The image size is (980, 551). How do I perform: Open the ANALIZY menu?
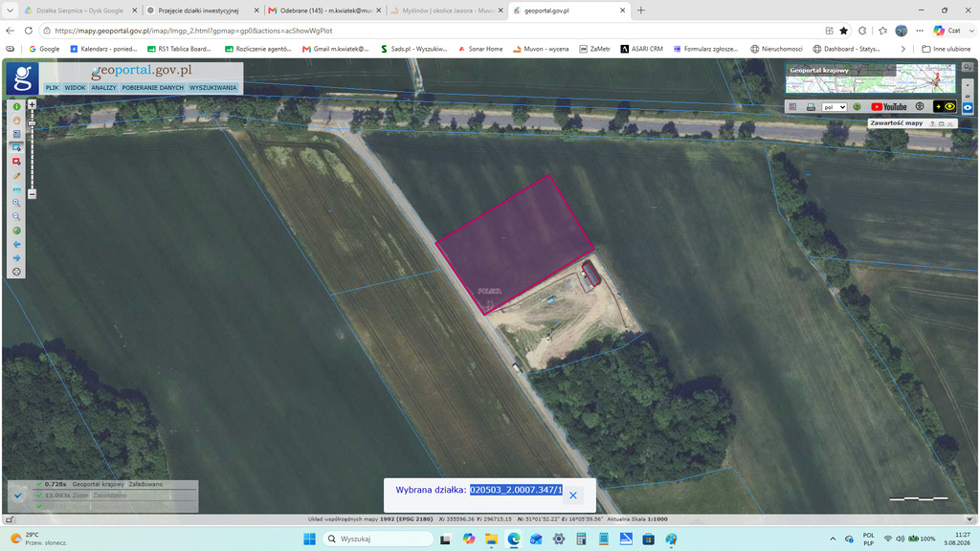pos(103,88)
